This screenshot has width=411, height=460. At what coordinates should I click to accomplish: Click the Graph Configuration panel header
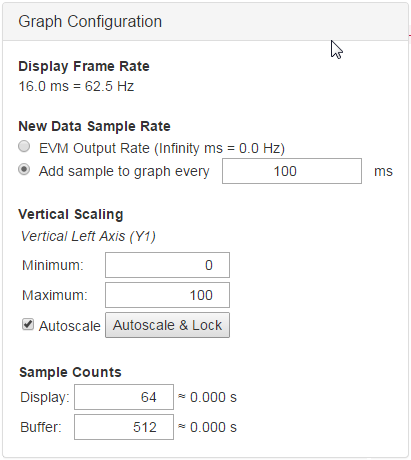pos(205,22)
